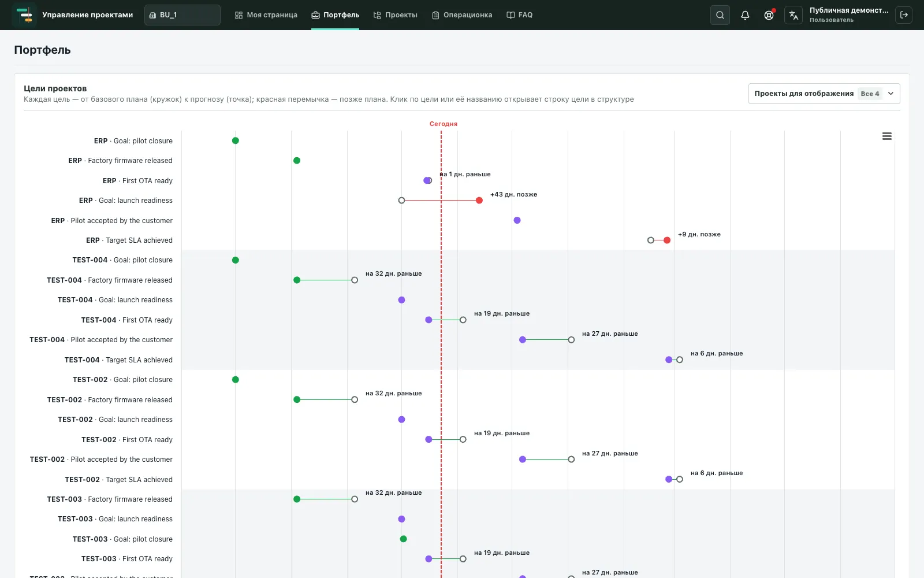The image size is (924, 578).
Task: Open TEST-004 · Pilot accepted by the customer label
Action: tap(101, 340)
